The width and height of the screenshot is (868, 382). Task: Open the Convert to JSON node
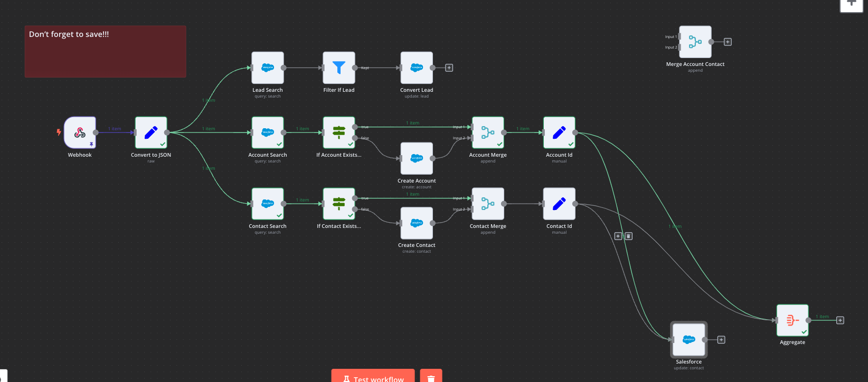(151, 132)
